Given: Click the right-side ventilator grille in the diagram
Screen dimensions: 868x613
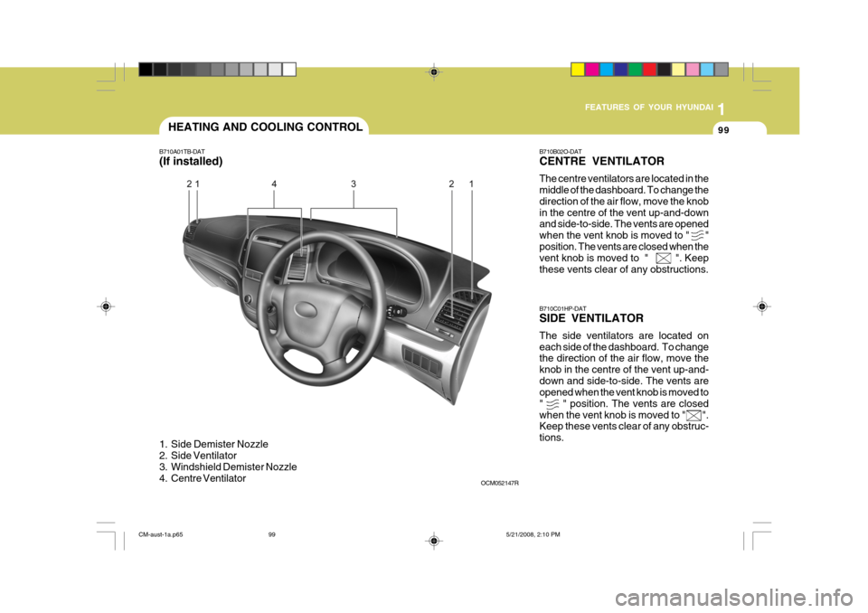Looking at the screenshot, I should [454, 314].
